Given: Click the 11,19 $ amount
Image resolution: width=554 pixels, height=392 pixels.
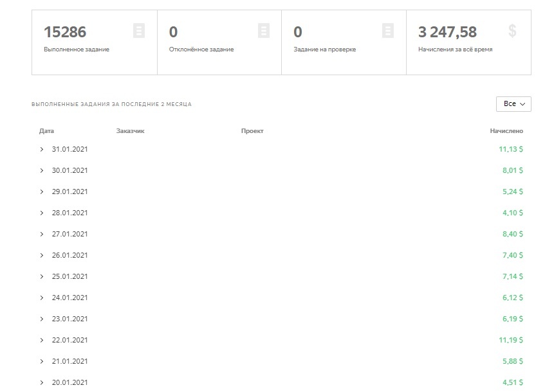Looking at the screenshot, I should pos(510,340).
